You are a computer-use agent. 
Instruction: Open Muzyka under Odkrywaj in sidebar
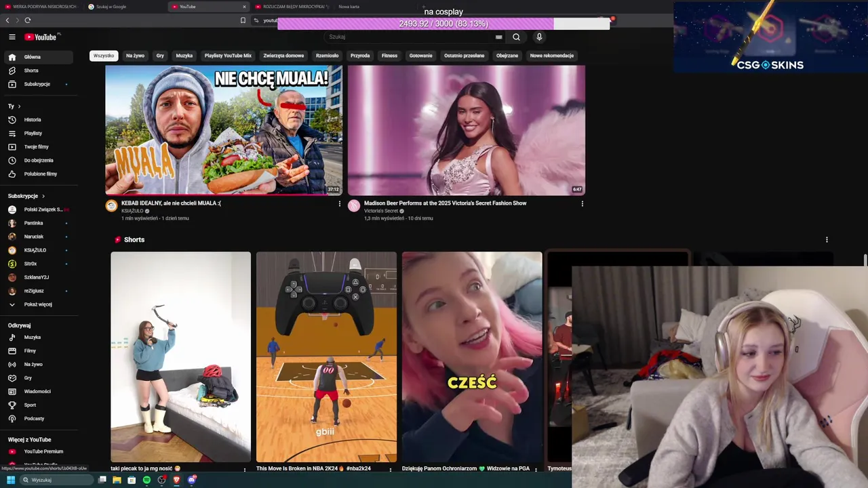click(x=38, y=338)
